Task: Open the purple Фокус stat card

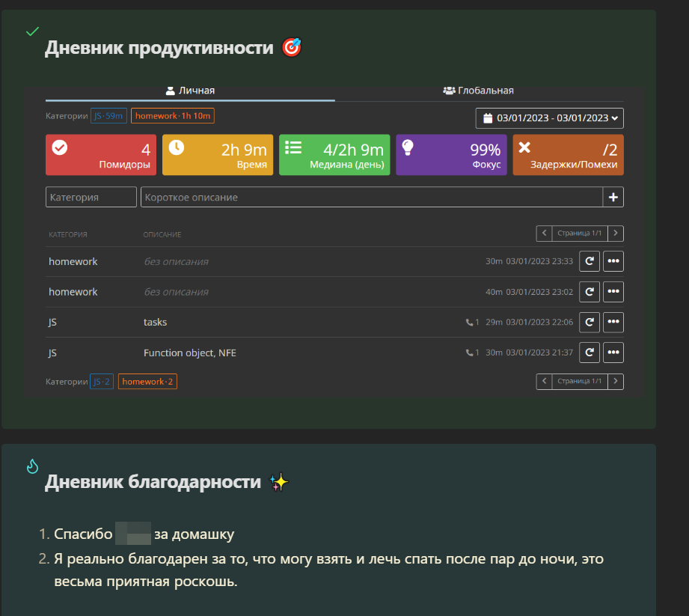Action: [451, 155]
